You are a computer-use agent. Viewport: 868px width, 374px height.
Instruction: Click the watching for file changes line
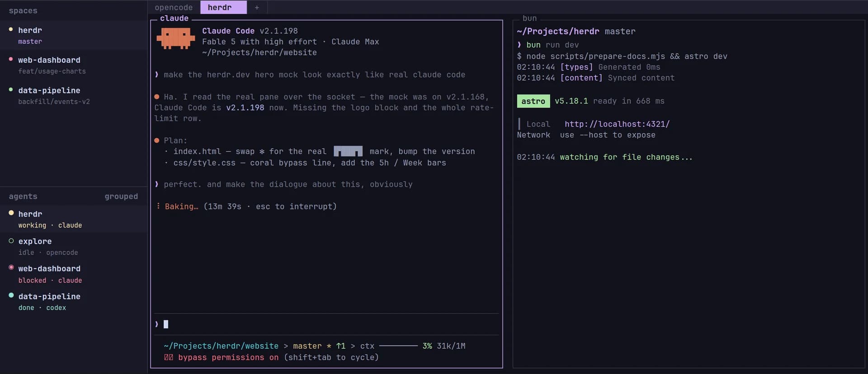[626, 157]
